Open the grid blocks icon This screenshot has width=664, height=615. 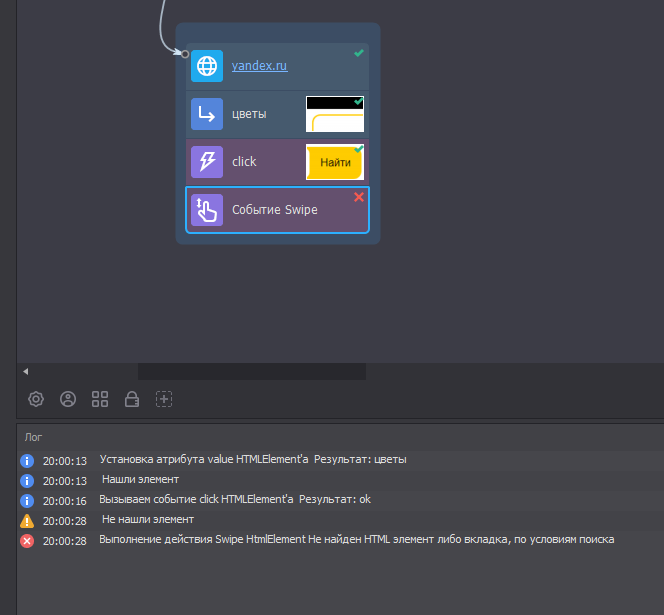coord(100,399)
